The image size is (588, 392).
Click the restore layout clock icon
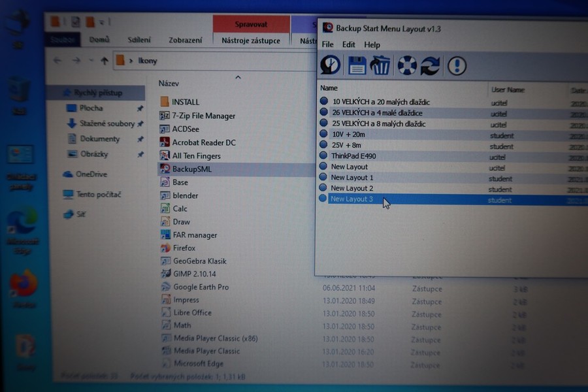pyautogui.click(x=331, y=65)
